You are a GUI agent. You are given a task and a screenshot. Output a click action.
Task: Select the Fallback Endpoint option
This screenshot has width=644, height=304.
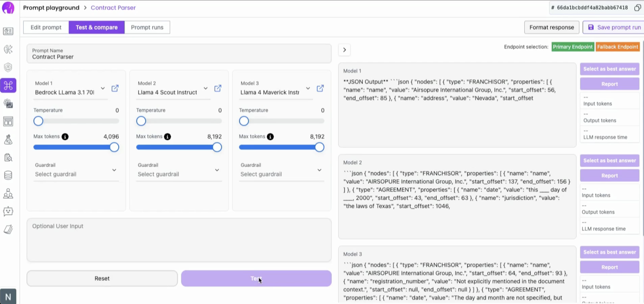pyautogui.click(x=618, y=47)
